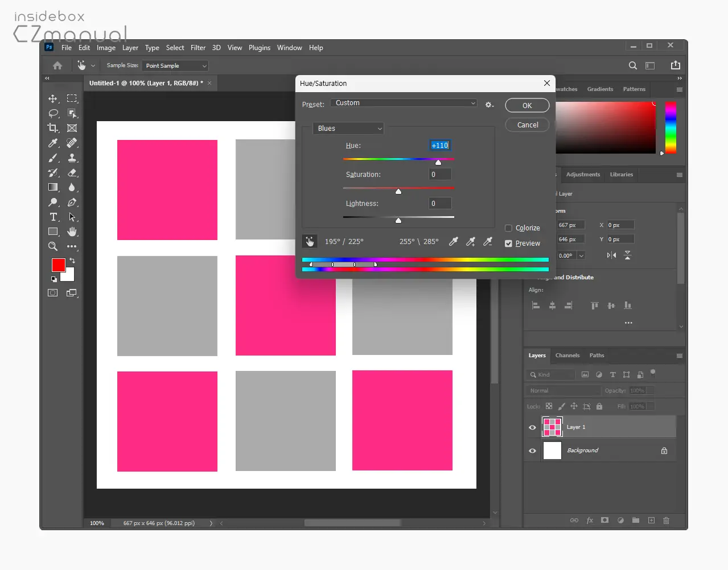Select the Lasso tool
The image size is (728, 570).
click(x=53, y=113)
